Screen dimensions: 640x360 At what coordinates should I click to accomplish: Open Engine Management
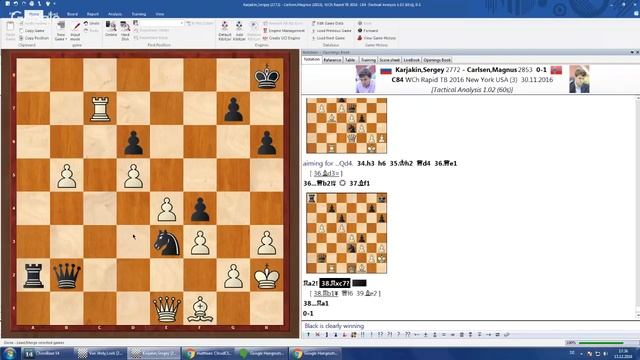(284, 31)
